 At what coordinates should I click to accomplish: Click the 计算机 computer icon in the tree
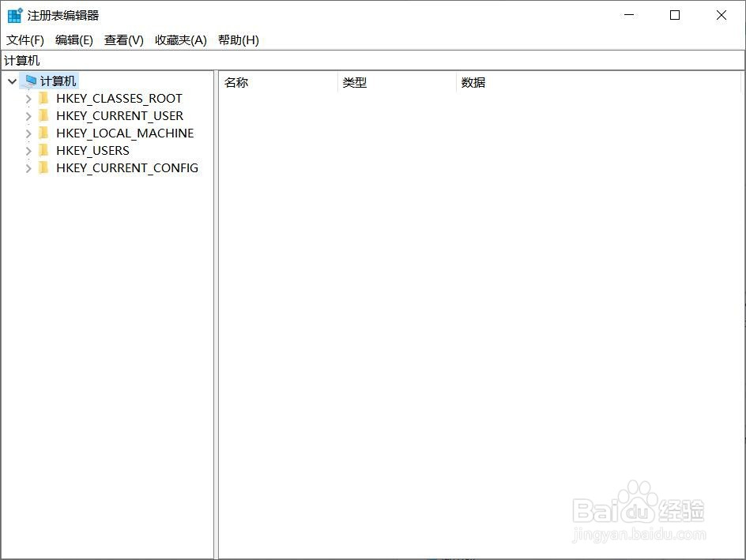coord(31,80)
